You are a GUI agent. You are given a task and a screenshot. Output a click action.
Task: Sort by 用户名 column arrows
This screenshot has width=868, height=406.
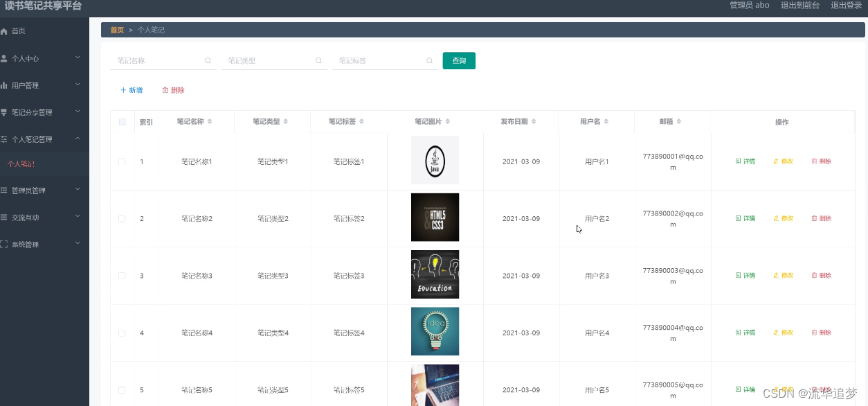coord(606,121)
